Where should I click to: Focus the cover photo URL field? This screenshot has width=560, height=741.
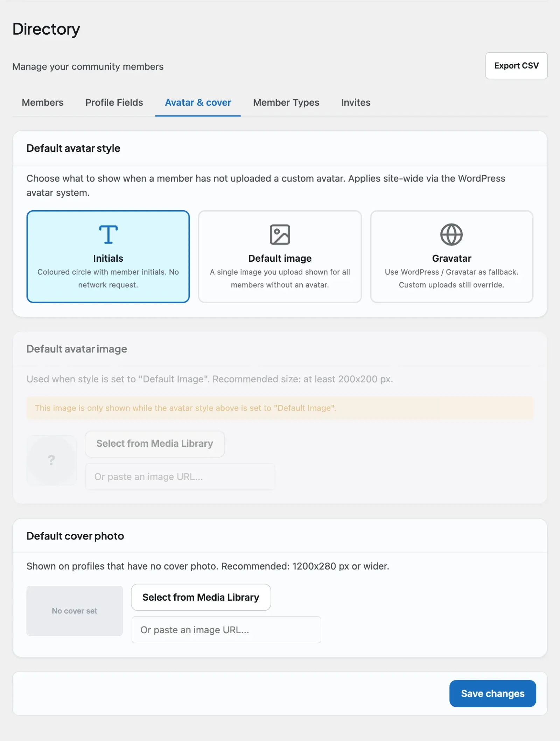[226, 630]
